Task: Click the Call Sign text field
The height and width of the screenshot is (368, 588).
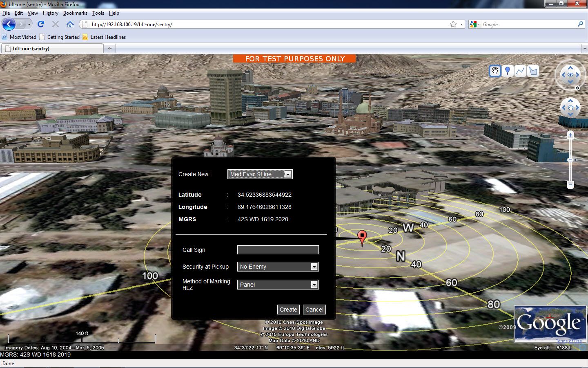Action: click(x=278, y=250)
